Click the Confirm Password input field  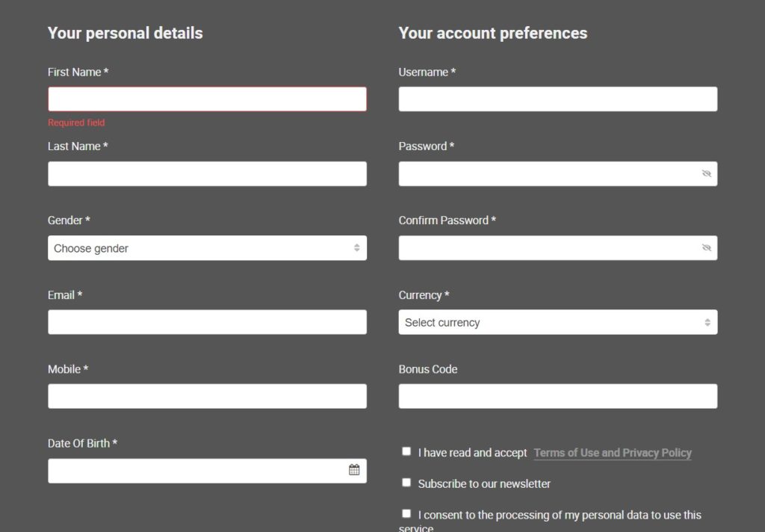(545, 248)
